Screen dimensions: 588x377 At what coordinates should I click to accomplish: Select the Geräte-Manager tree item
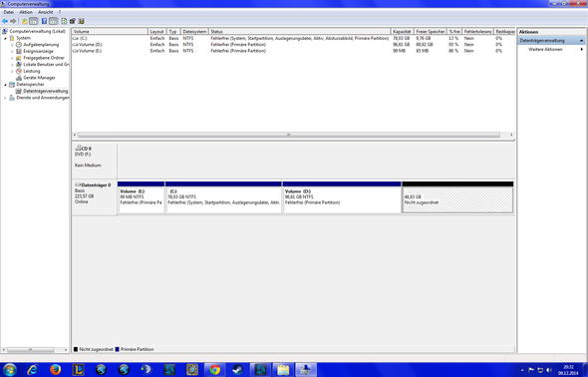pos(39,78)
